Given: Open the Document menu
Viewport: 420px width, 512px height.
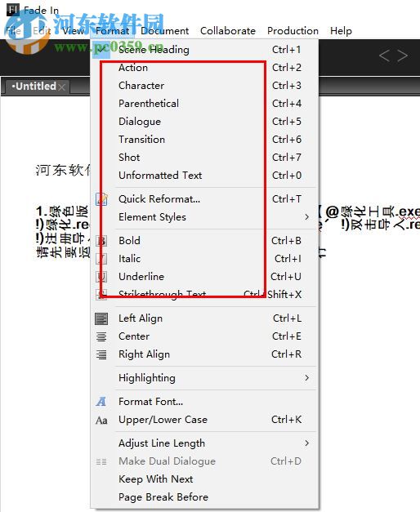Looking at the screenshot, I should pyautogui.click(x=165, y=31).
